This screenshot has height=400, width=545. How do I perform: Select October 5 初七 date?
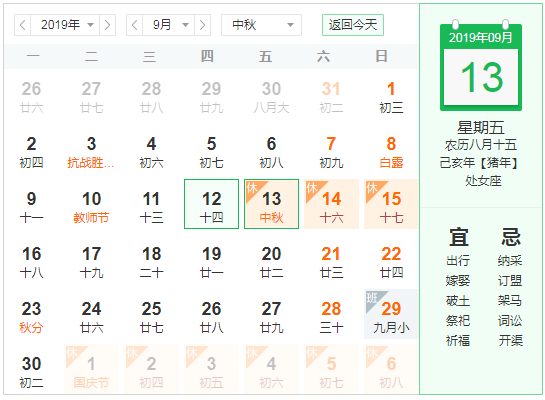click(331, 369)
